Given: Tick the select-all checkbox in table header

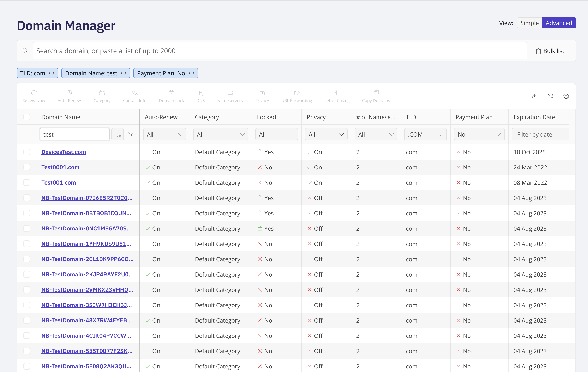Looking at the screenshot, I should click(x=27, y=117).
